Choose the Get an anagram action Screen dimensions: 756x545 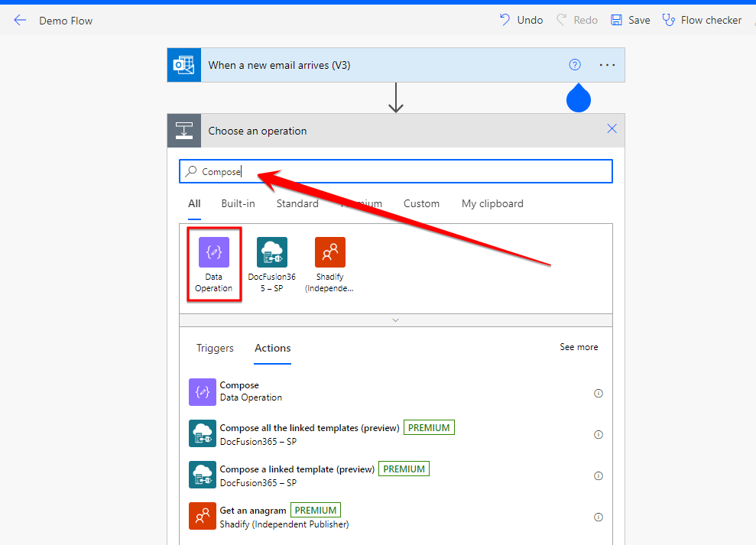(x=396, y=517)
